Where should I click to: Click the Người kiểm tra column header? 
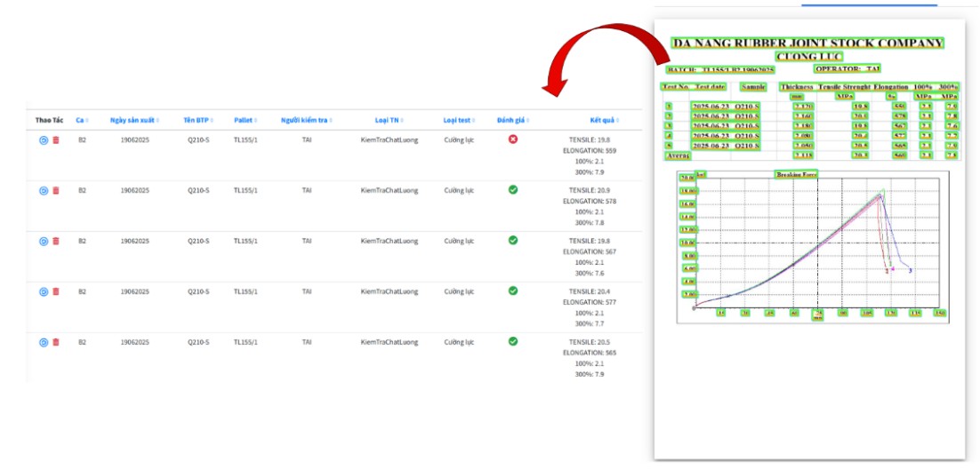point(305,120)
